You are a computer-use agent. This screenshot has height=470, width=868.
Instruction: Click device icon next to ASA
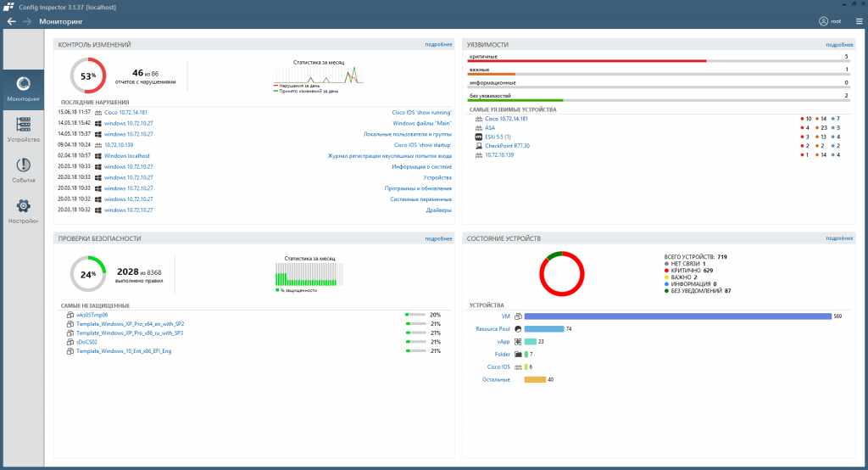[479, 127]
